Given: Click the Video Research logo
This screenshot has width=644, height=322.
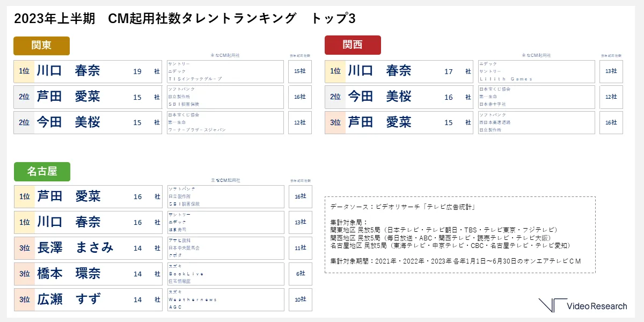Looking at the screenshot, I should click(583, 305).
